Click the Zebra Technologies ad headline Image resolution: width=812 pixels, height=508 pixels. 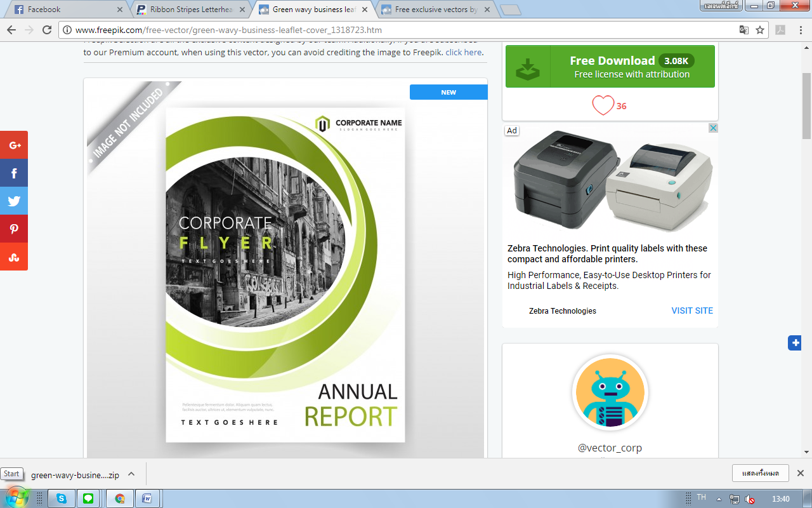point(607,253)
